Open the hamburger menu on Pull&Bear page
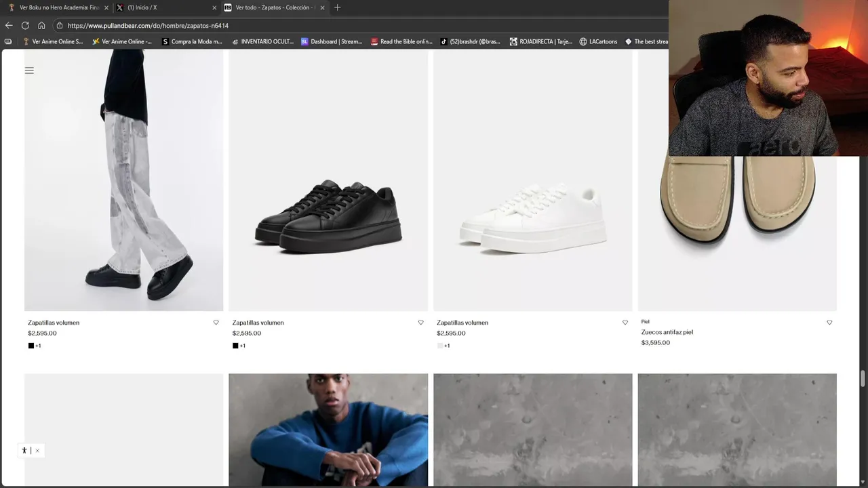This screenshot has height=488, width=868. (x=29, y=70)
